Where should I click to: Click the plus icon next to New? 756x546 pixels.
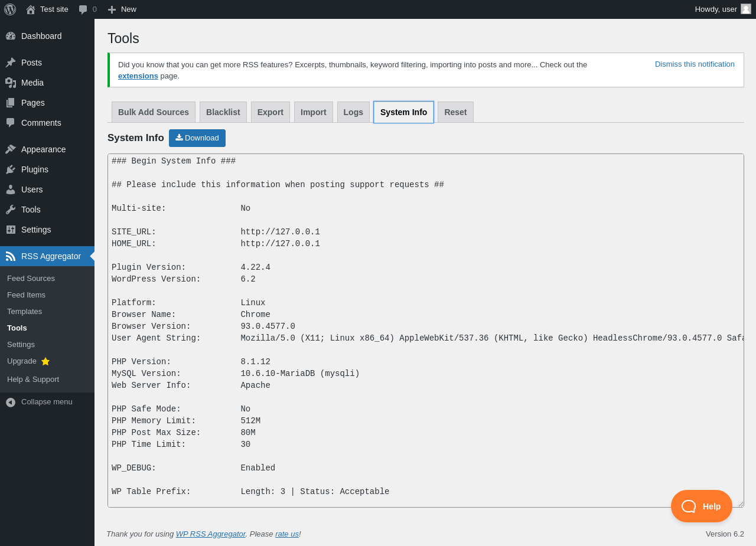pos(112,9)
